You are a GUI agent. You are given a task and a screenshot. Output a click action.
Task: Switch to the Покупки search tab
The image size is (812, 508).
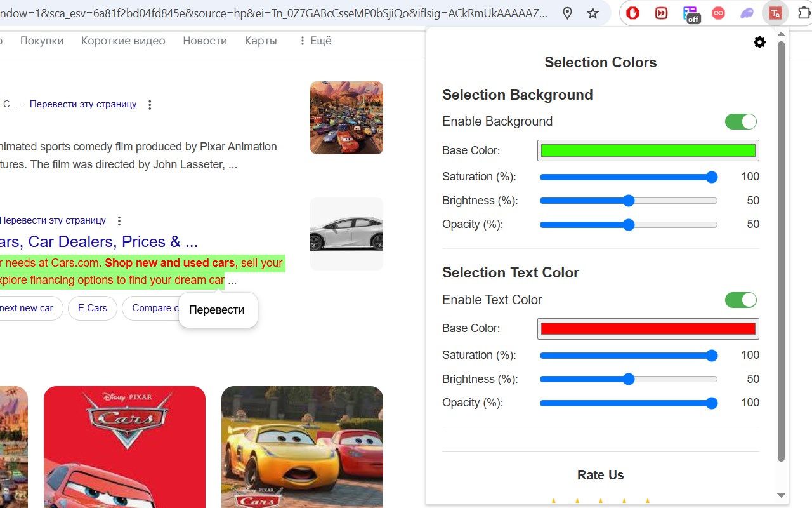point(42,41)
